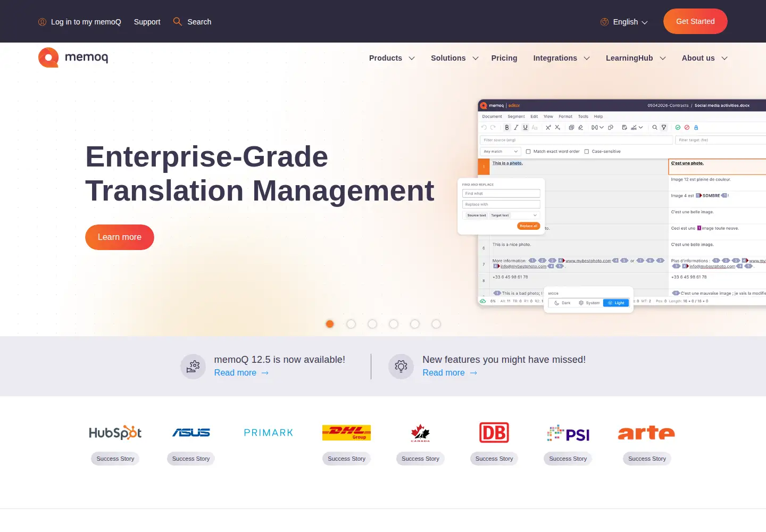Toggle Italic in the editor preview toolbar
This screenshot has width=766, height=532.
point(516,128)
